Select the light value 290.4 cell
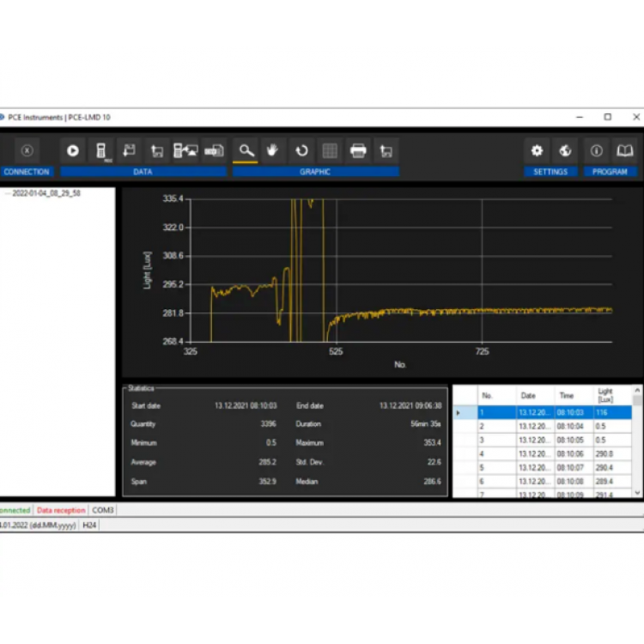Screen dimensions: 644x644 coord(612,467)
